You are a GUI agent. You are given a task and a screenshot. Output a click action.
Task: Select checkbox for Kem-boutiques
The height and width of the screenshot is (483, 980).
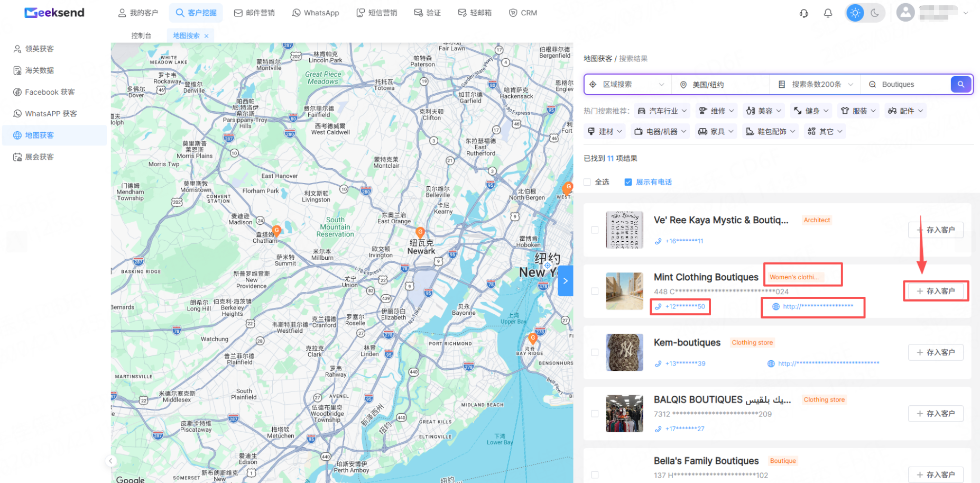pos(595,353)
